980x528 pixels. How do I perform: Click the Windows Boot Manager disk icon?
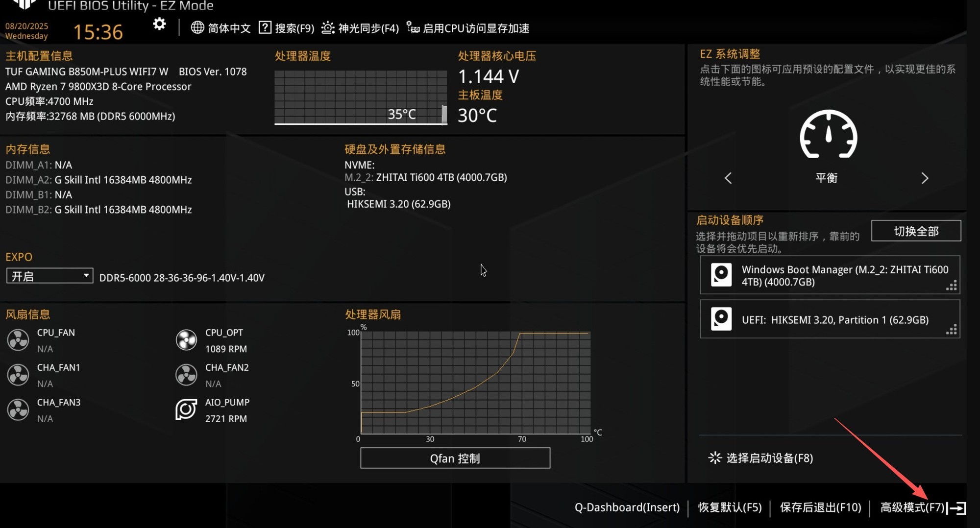[721, 275]
